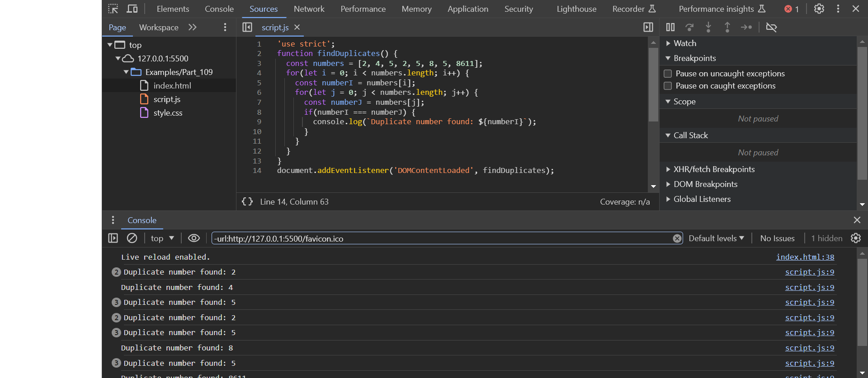Click the step over function icon

(x=689, y=27)
